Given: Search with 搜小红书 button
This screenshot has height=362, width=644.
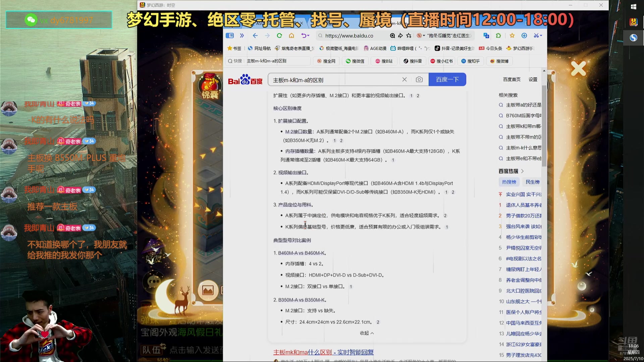Looking at the screenshot, I should pos(441,61).
